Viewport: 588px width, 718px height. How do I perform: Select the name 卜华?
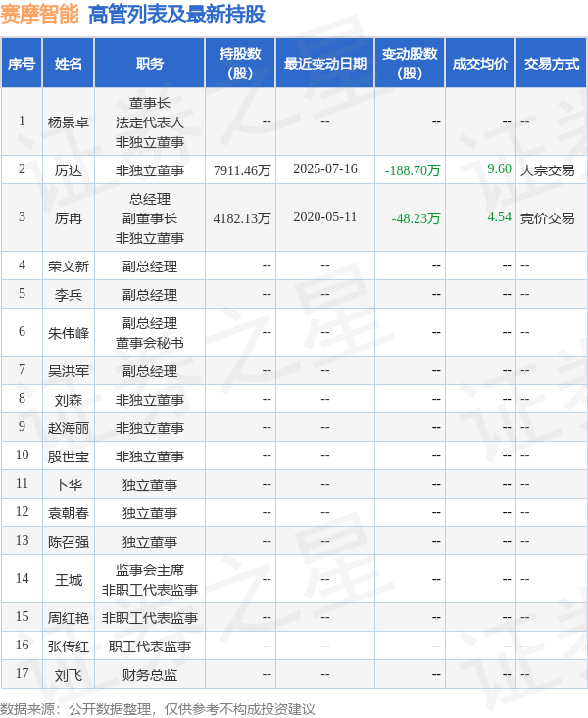(70, 485)
